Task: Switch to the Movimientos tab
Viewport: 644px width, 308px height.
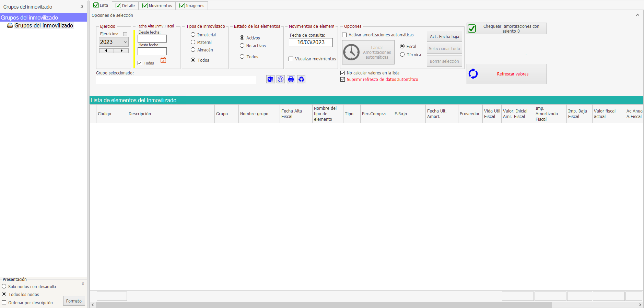Action: pos(157,6)
